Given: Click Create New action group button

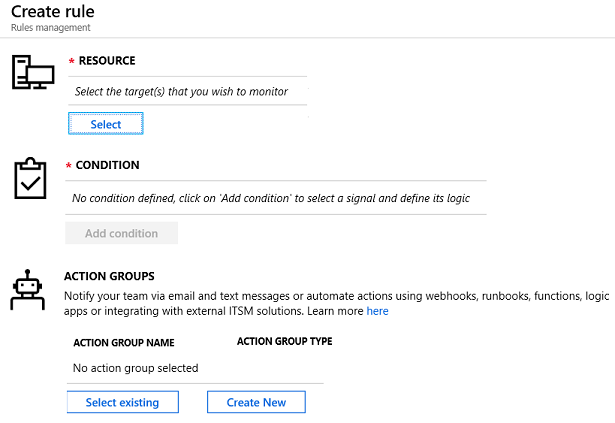Looking at the screenshot, I should (x=256, y=402).
